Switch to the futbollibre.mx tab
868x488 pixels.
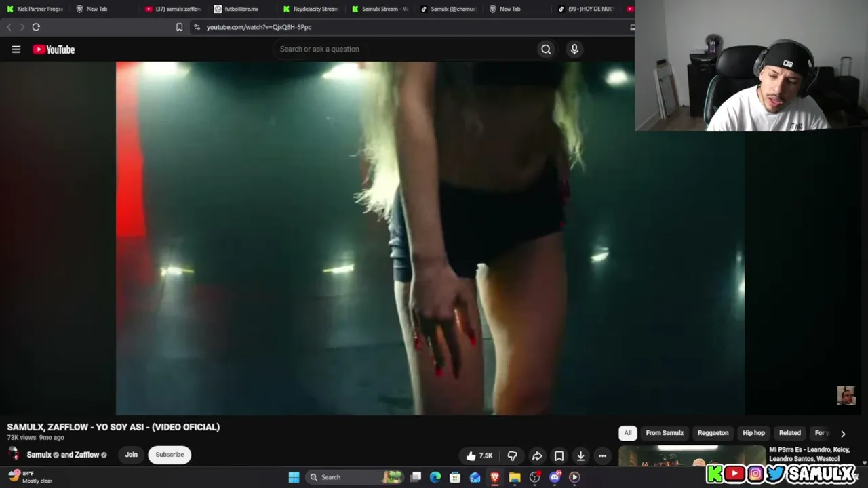242,9
